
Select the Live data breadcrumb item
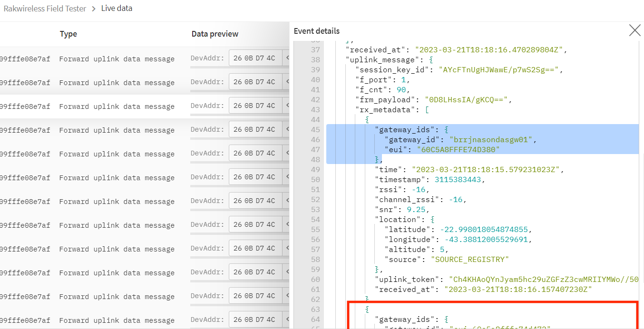pyautogui.click(x=117, y=8)
